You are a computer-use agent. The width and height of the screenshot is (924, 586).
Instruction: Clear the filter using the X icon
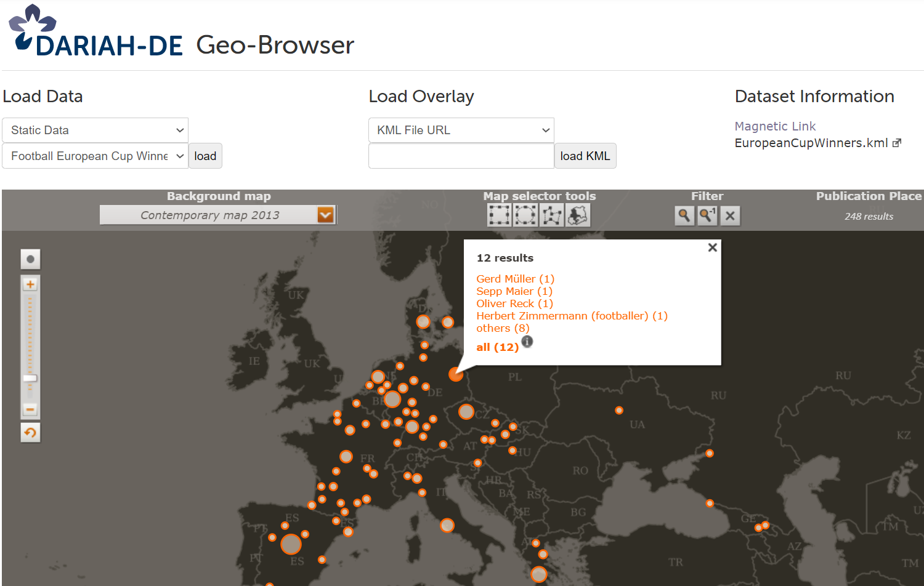[730, 215]
